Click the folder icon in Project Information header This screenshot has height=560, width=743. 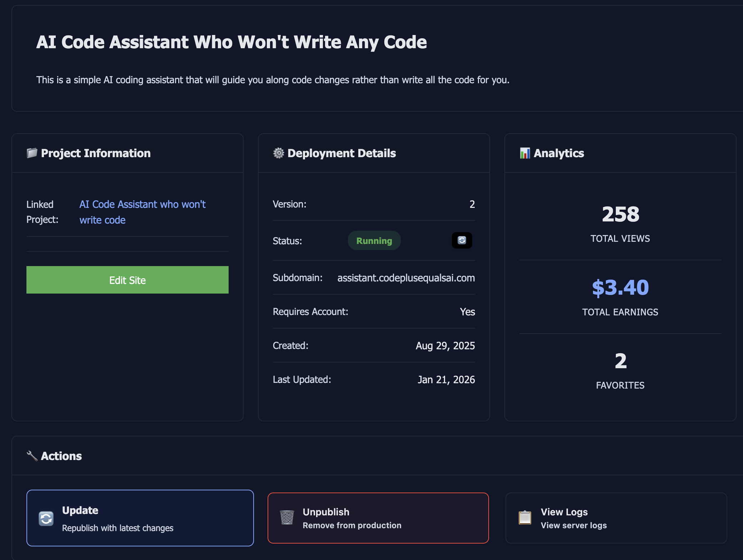point(32,153)
